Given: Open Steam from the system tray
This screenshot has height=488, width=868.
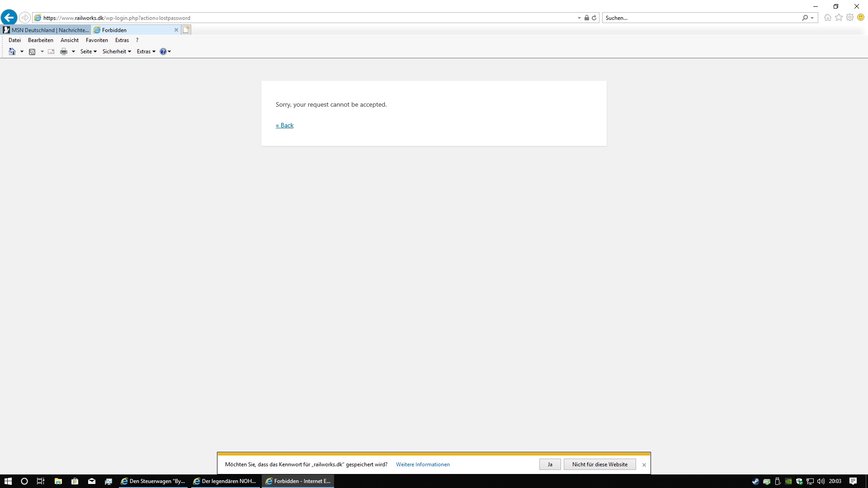Looking at the screenshot, I should (755, 481).
